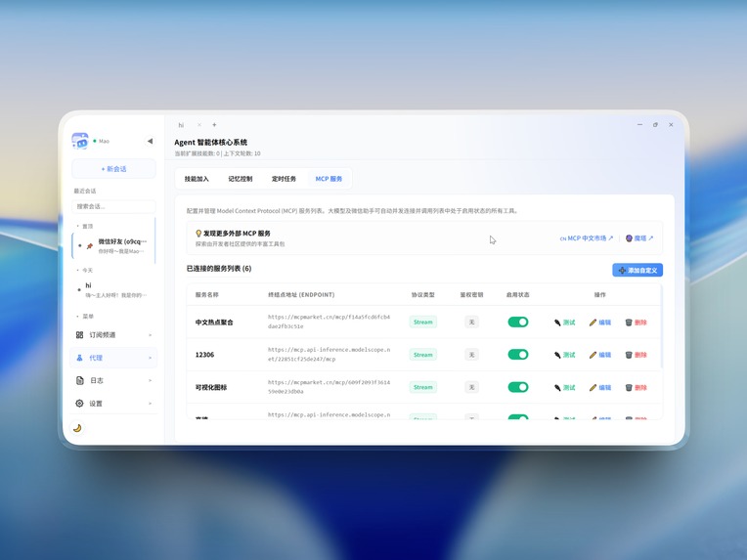Image resolution: width=747 pixels, height=560 pixels.
Task: Click the 无 key badge for 可视化图标
Action: [x=471, y=387]
